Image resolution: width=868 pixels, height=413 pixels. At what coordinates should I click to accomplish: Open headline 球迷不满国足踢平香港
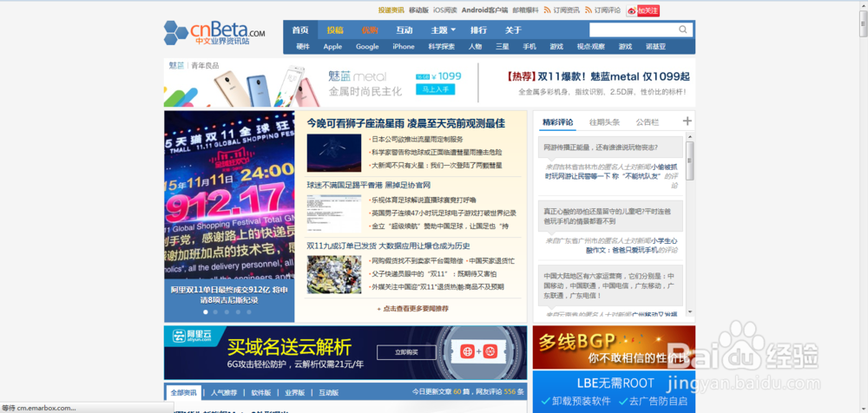click(x=369, y=185)
